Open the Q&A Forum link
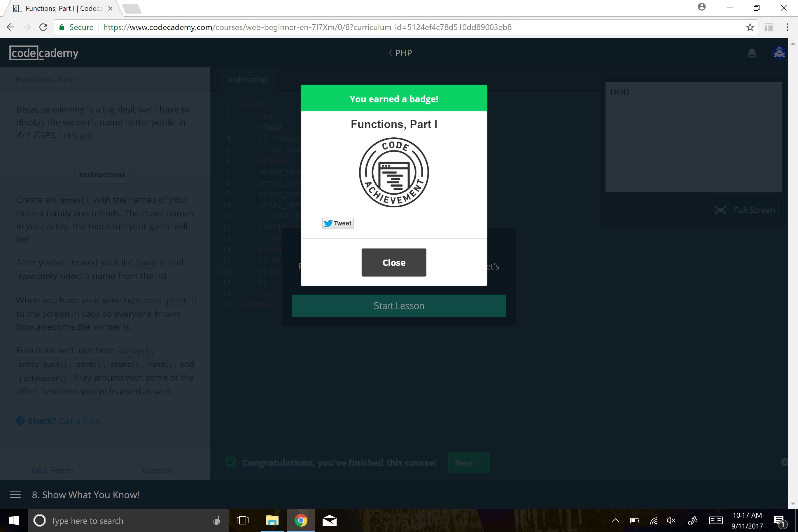Viewport: 798px width, 532px height. (x=52, y=470)
